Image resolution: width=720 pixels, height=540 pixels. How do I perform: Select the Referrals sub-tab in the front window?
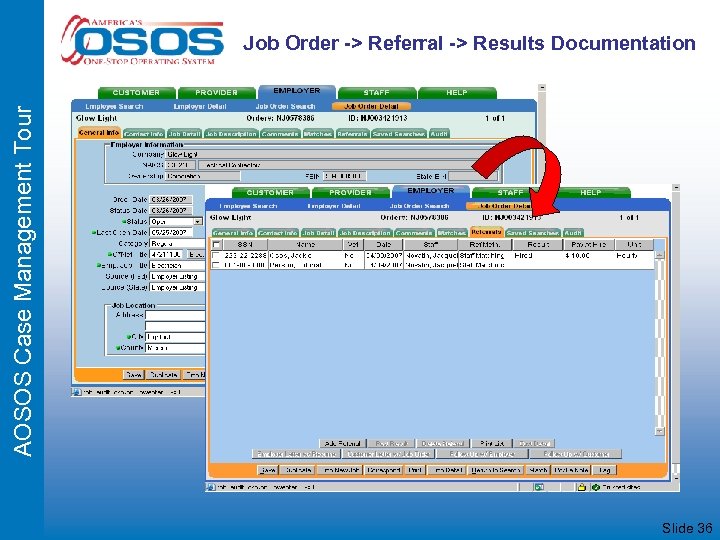[486, 232]
